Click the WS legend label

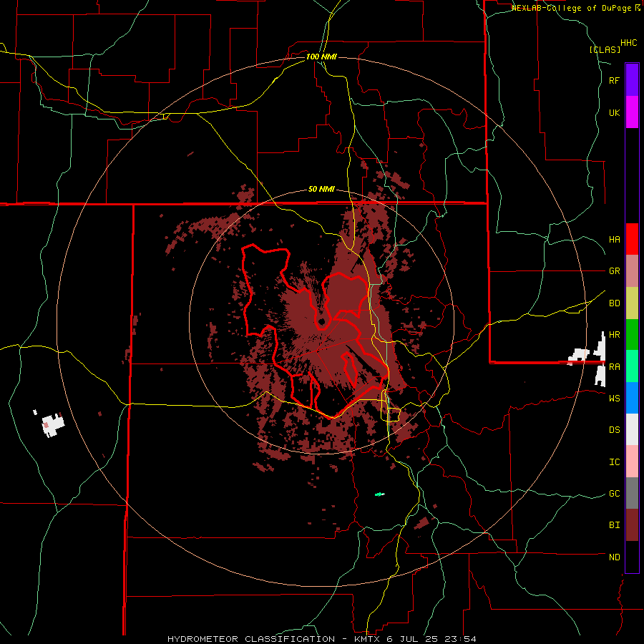614,399
